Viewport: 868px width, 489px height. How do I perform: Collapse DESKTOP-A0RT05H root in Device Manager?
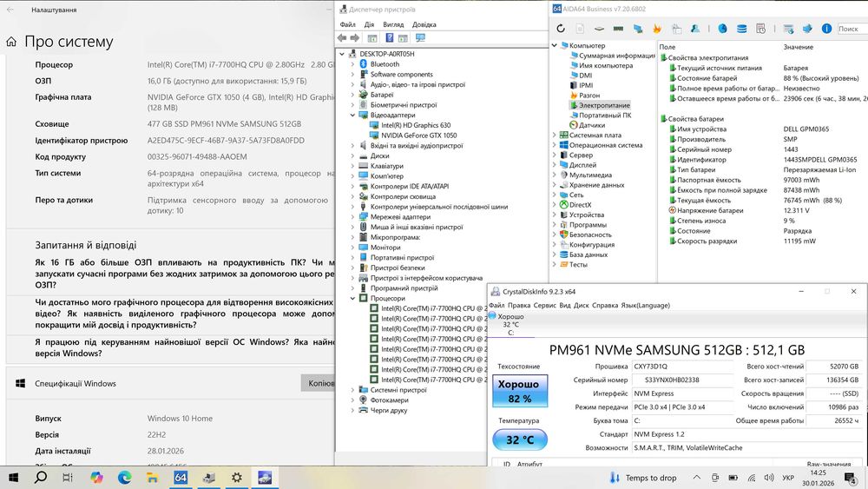tap(342, 54)
